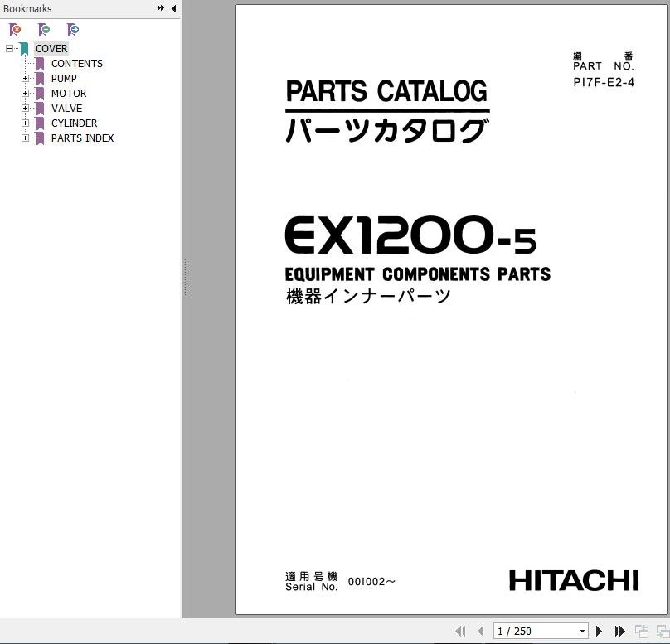Click the Bookmarks panel title

pyautogui.click(x=27, y=8)
